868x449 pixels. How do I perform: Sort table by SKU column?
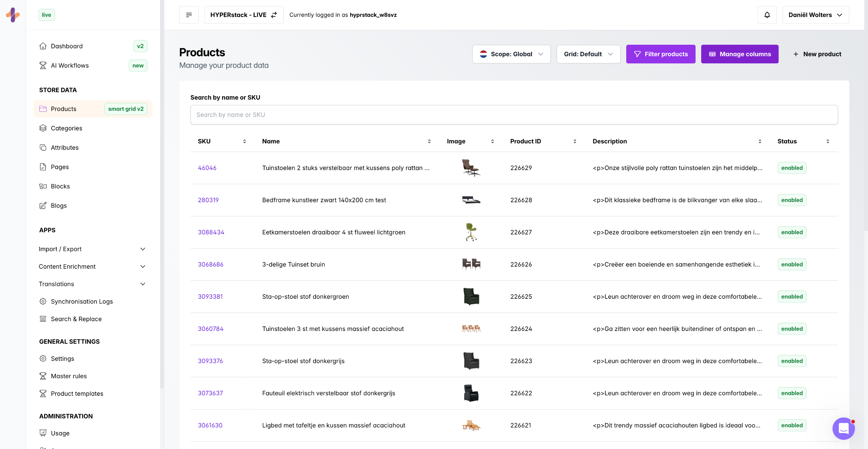point(244,141)
